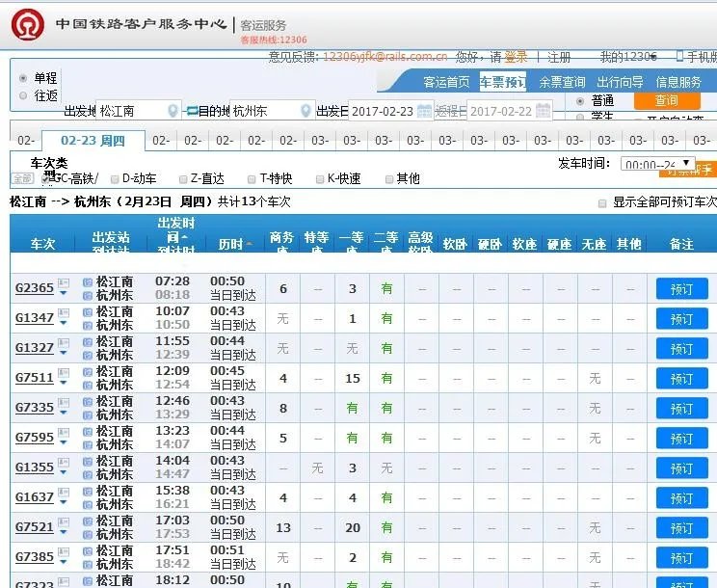Select 单程 one-way radio button
This screenshot has height=588, width=717.
coord(23,78)
